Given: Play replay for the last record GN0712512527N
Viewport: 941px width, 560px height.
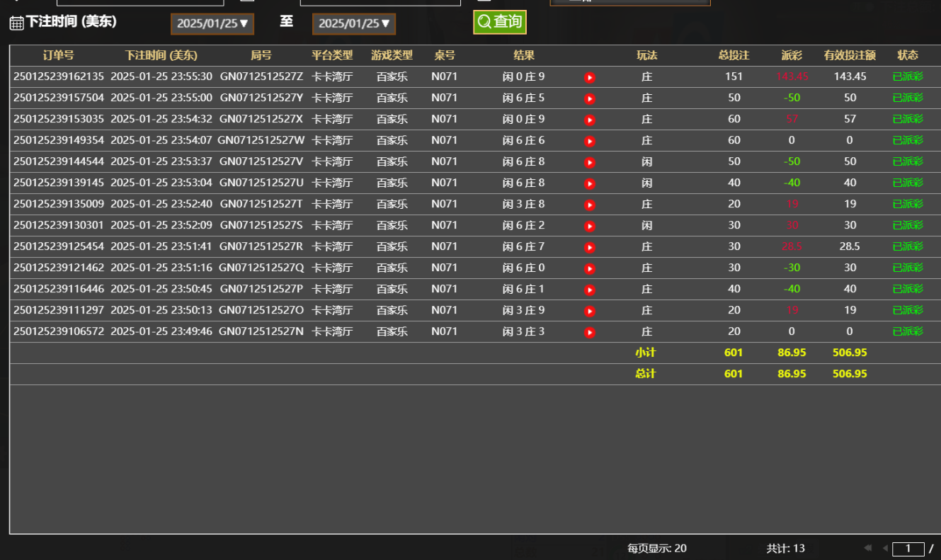Looking at the screenshot, I should click(x=590, y=331).
